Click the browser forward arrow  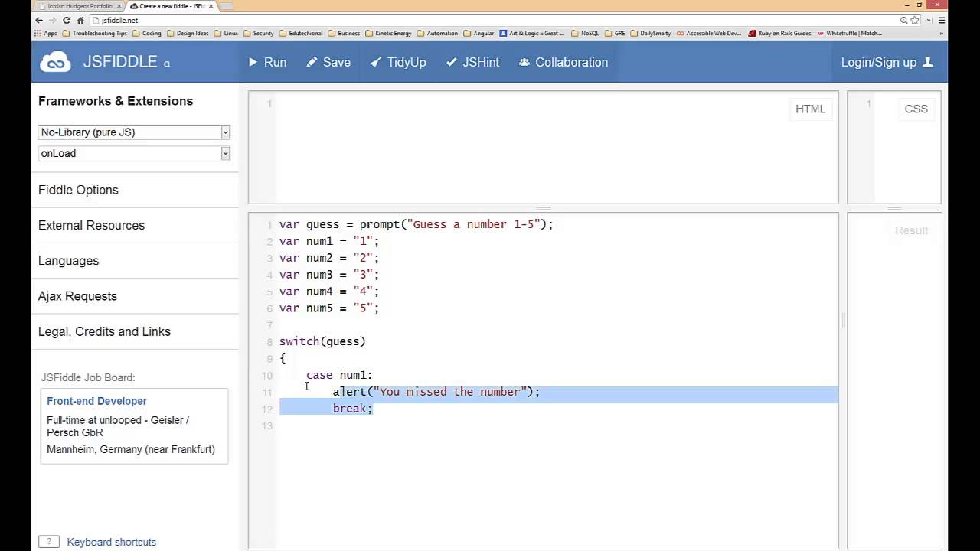pyautogui.click(x=53, y=20)
